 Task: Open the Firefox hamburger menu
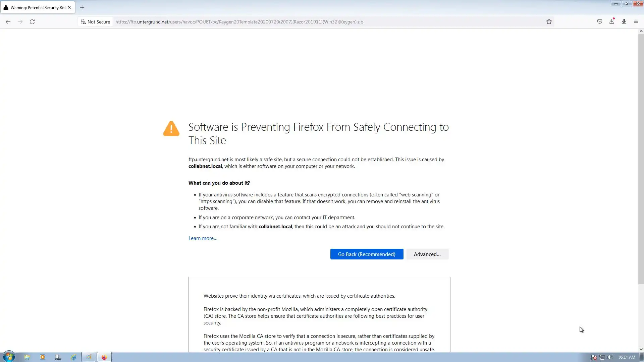click(636, 22)
